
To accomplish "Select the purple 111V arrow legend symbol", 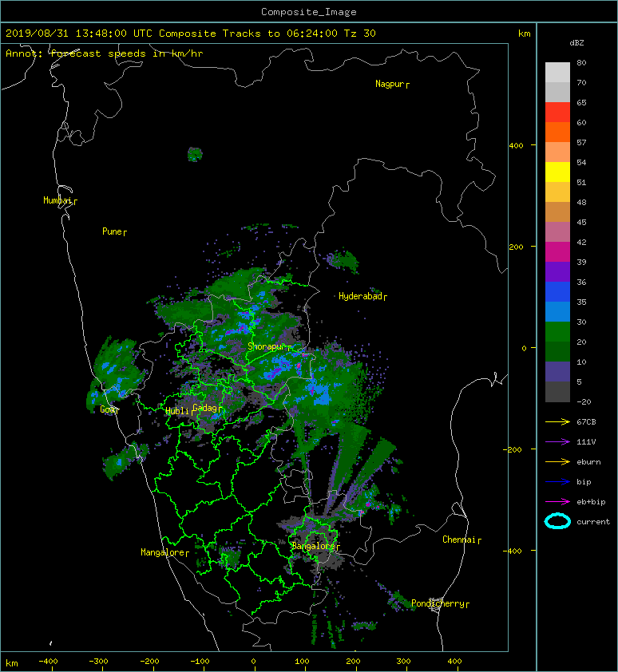I will [557, 442].
